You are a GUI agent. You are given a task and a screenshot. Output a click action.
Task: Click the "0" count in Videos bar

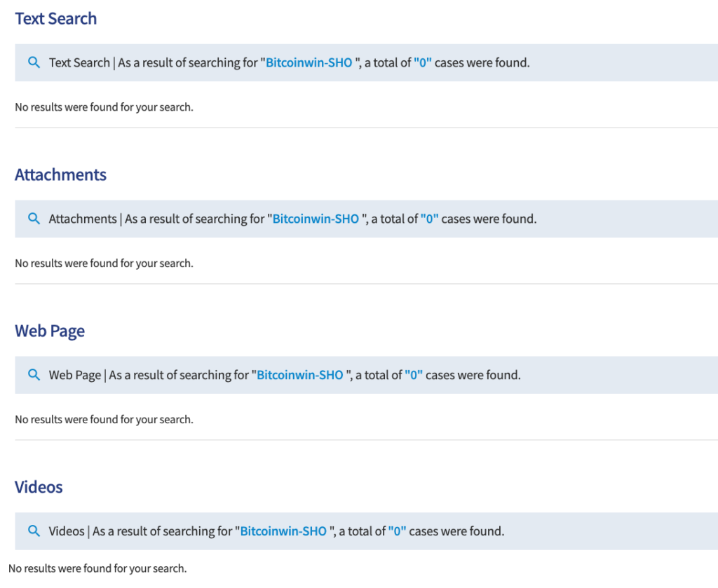click(397, 531)
